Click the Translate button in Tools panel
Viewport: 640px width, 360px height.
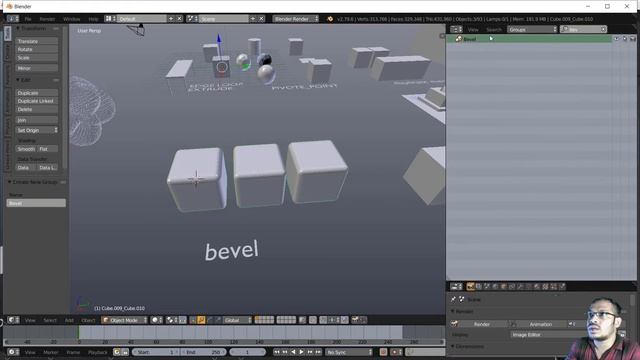[x=37, y=41]
